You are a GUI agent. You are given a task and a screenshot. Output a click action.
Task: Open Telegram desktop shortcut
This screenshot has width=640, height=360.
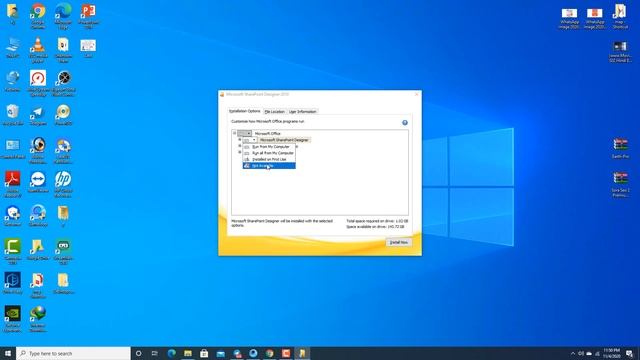click(38, 115)
